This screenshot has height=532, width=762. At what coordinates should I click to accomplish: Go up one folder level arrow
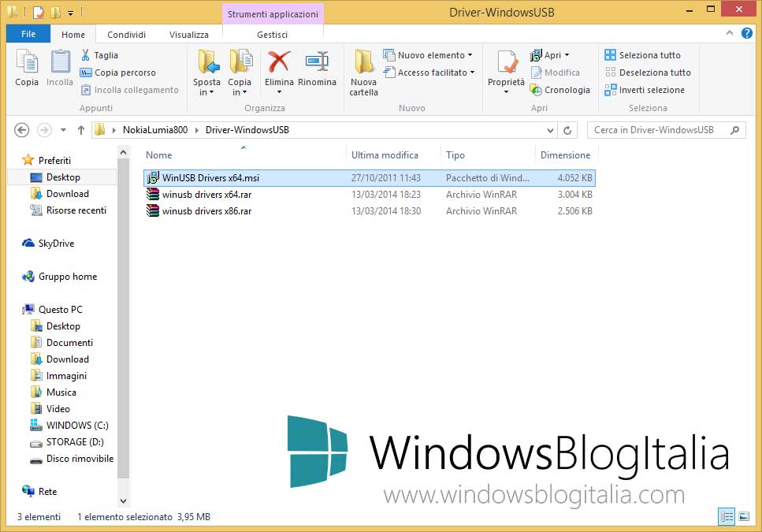coord(81,130)
